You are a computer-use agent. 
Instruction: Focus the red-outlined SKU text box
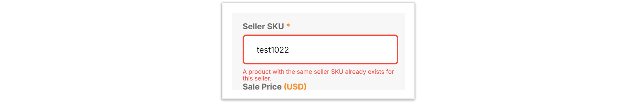tap(320, 49)
